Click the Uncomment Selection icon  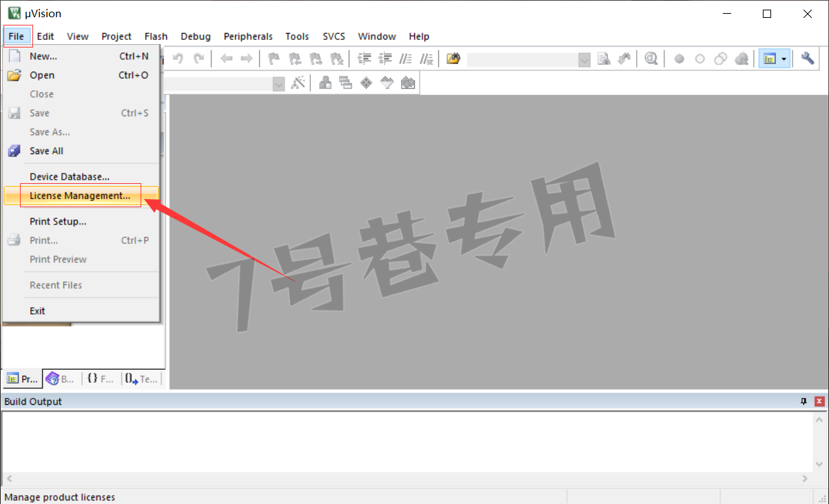427,59
